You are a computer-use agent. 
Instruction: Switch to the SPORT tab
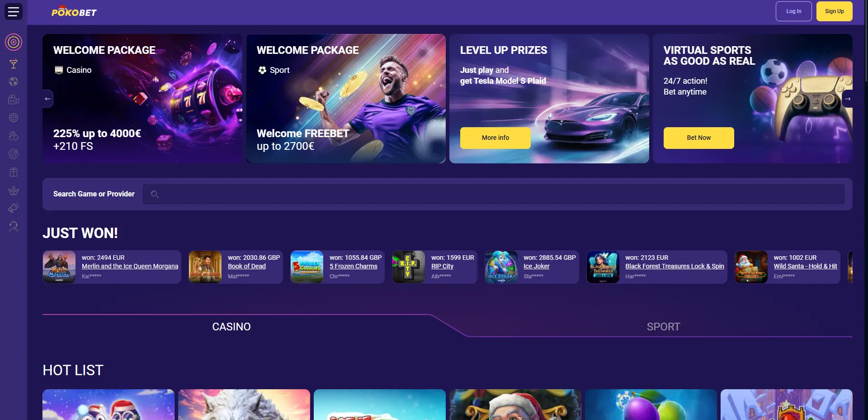663,327
